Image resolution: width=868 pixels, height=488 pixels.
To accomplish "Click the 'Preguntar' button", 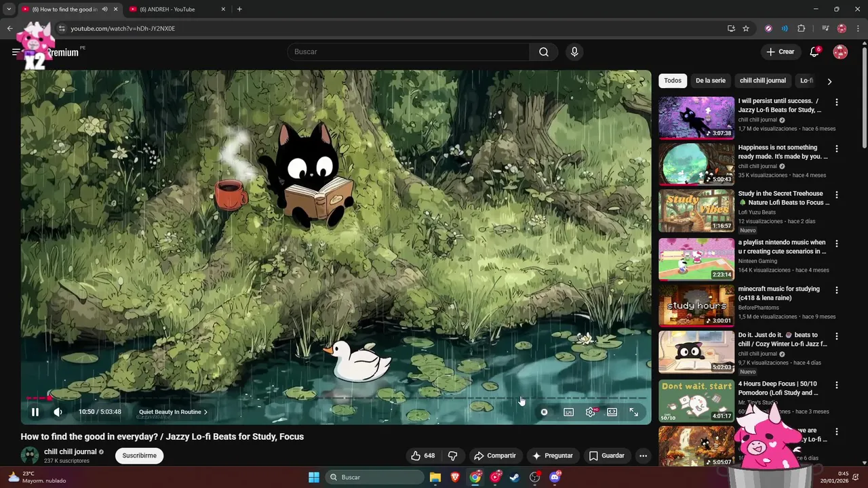I will point(553,455).
